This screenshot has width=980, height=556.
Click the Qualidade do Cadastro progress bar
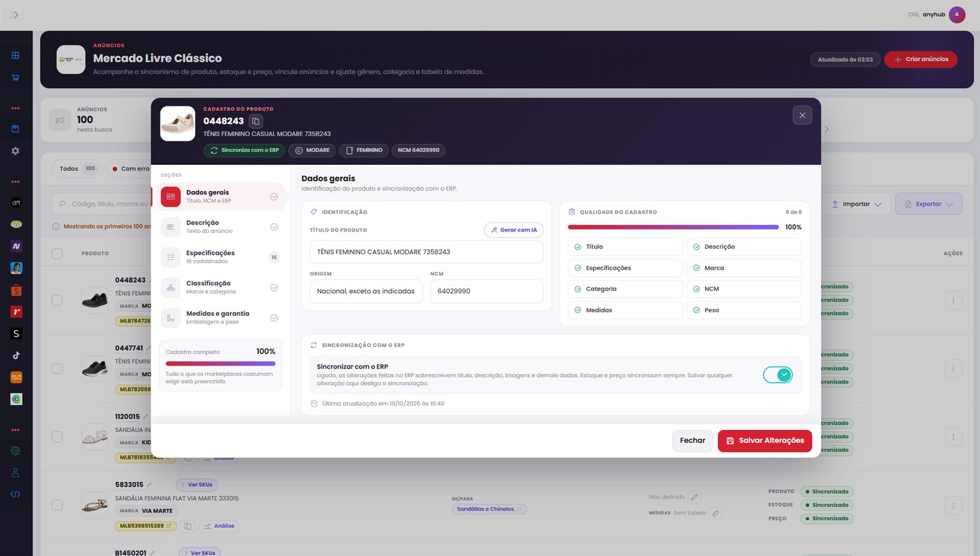673,227
